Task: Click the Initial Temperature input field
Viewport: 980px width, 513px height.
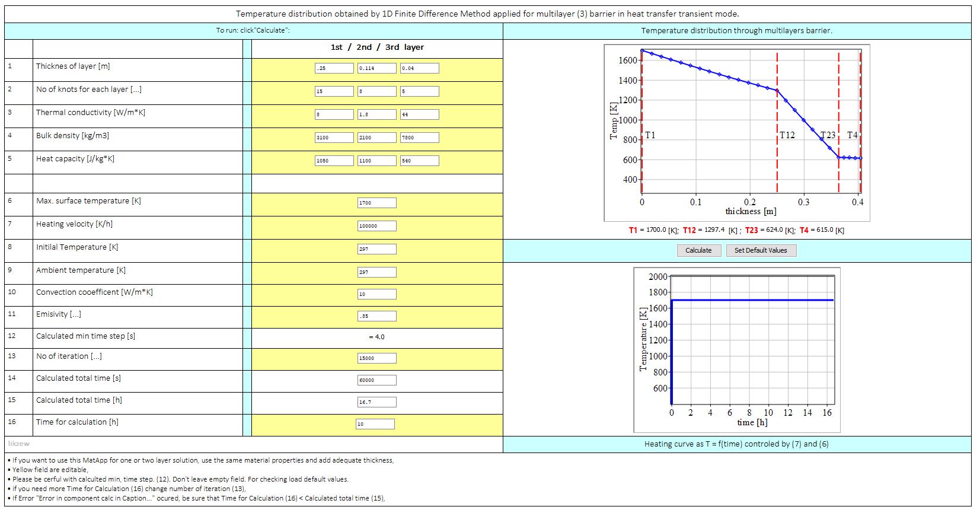Action: pos(377,249)
